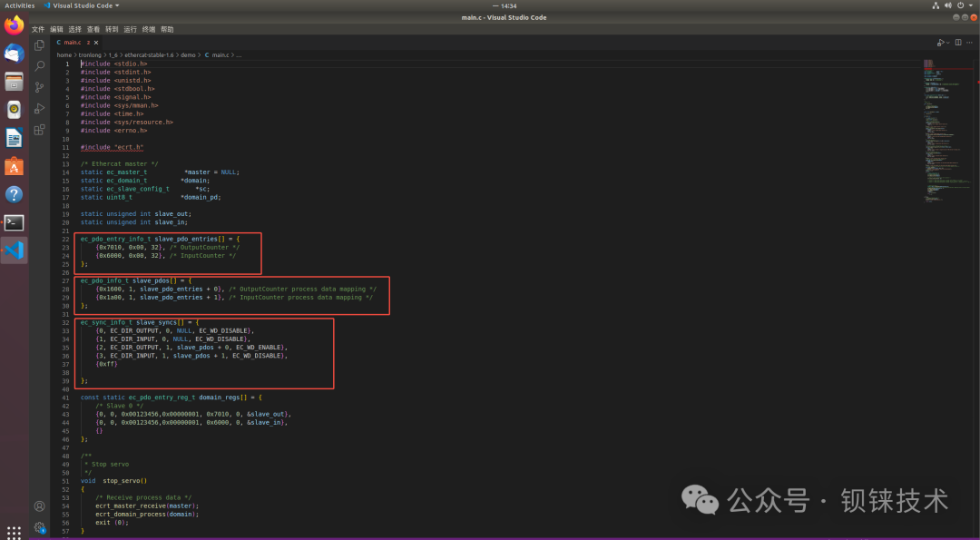Open the editor More Actions ellipsis

(x=969, y=43)
